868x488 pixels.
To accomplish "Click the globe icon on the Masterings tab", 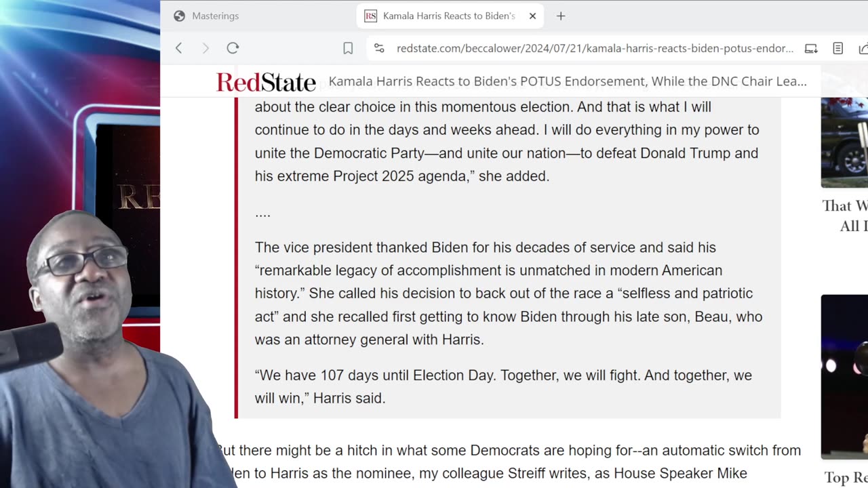I will click(179, 16).
